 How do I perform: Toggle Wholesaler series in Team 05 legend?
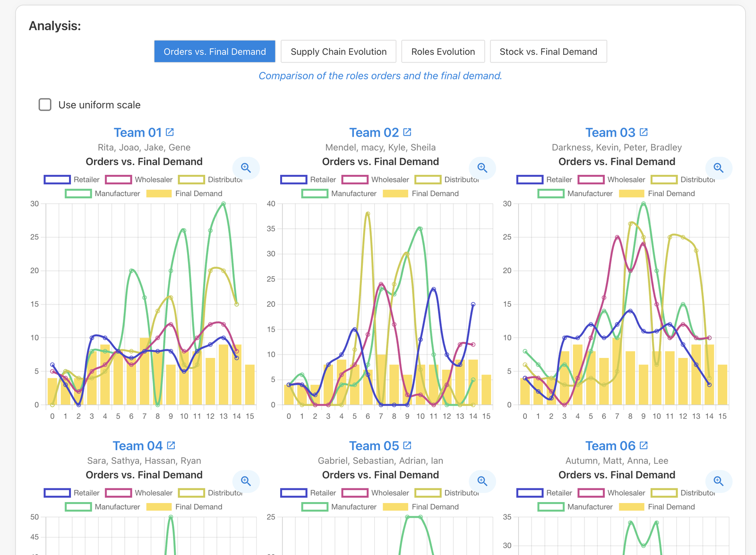tap(375, 493)
